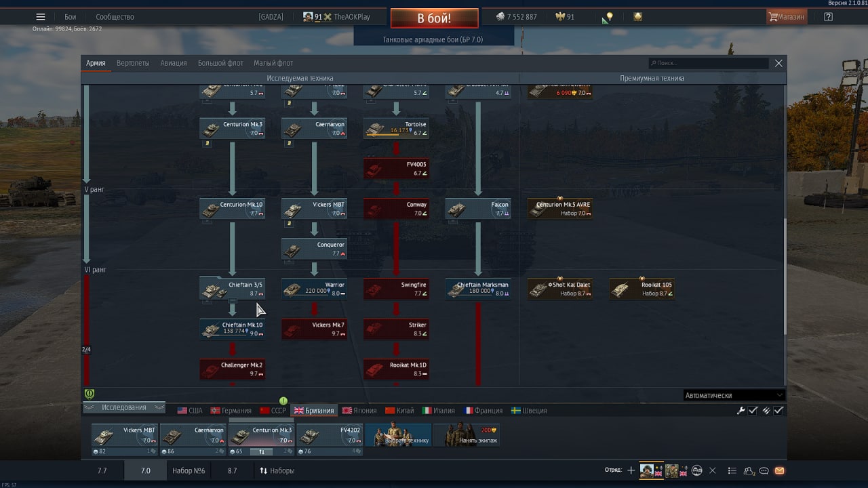
Task: Open the game mode selector Танковые аркадные бои
Action: (434, 39)
